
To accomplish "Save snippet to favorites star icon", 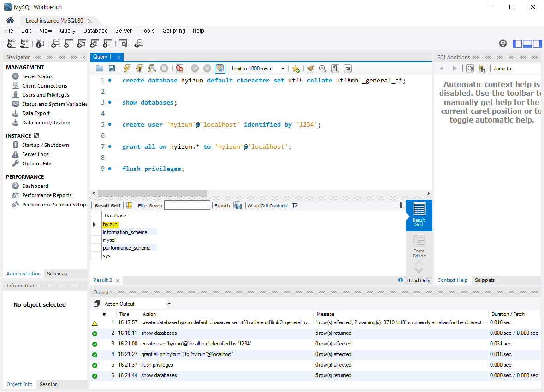I will pyautogui.click(x=296, y=69).
